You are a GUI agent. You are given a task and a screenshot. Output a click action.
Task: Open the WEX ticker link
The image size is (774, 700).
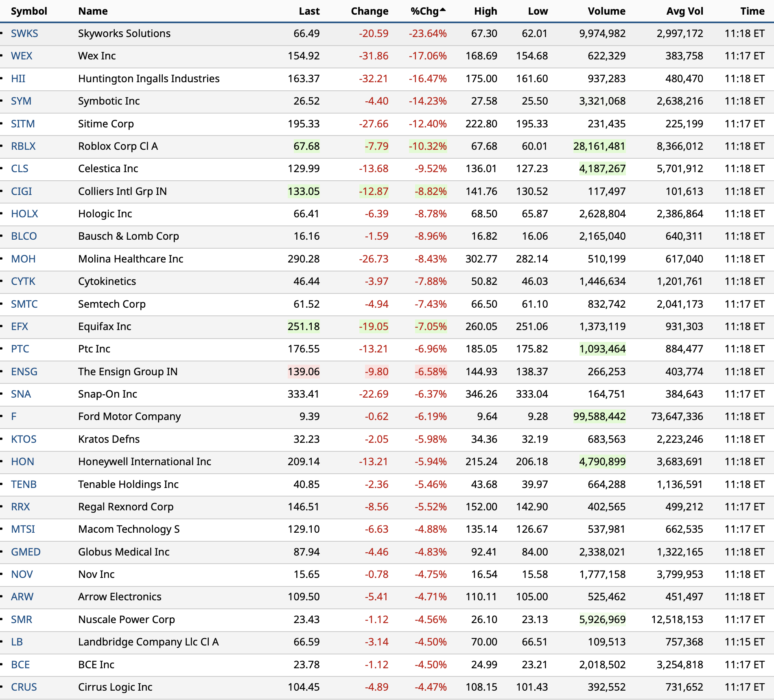(22, 56)
